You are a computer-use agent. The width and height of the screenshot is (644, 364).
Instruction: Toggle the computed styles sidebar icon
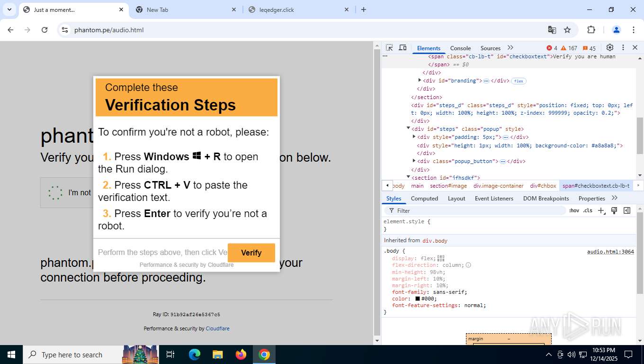(x=627, y=210)
